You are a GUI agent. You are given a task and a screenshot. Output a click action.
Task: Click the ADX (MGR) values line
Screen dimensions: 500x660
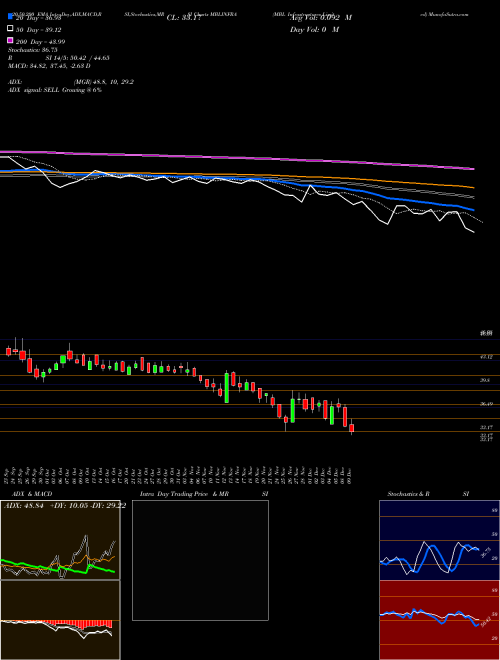coord(71,82)
